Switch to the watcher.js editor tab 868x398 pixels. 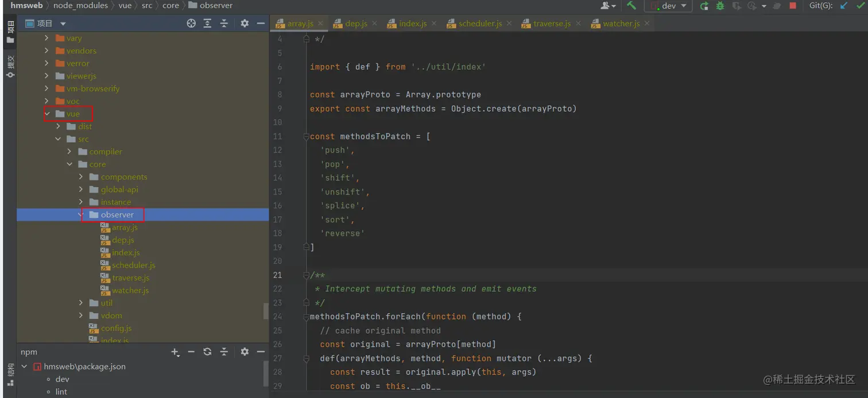pyautogui.click(x=621, y=24)
